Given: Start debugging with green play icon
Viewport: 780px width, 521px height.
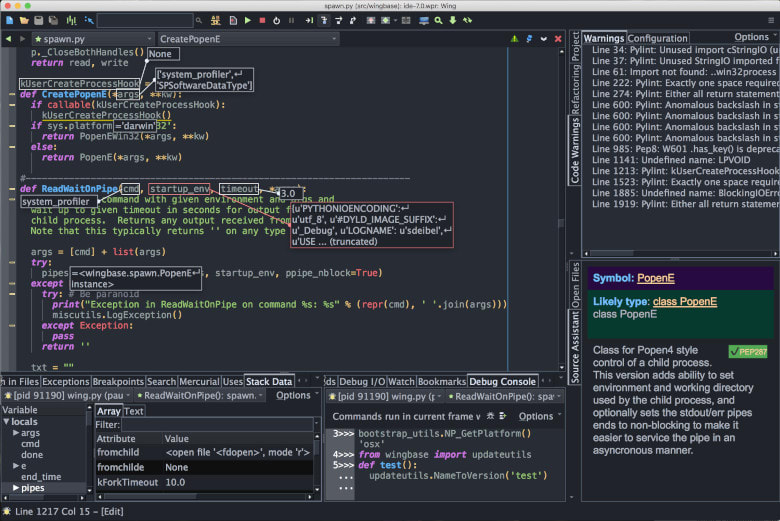Looking at the screenshot, I should [x=247, y=20].
